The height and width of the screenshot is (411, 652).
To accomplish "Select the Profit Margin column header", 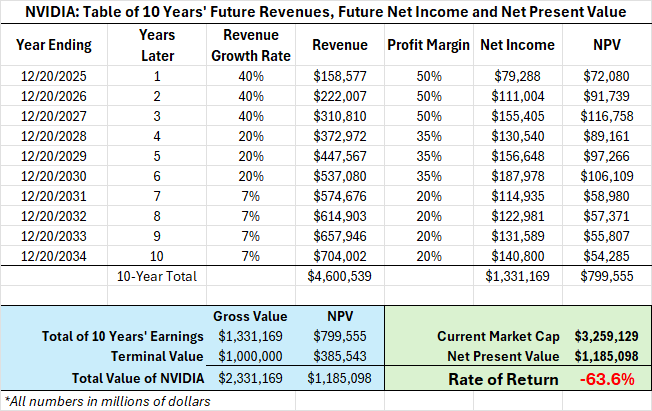I will point(426,46).
